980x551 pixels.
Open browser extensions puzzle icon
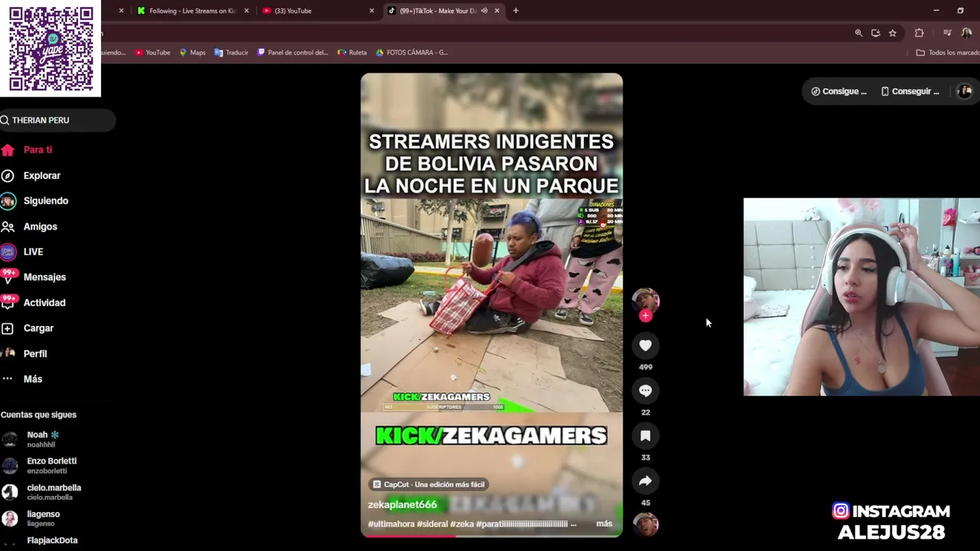pos(919,33)
